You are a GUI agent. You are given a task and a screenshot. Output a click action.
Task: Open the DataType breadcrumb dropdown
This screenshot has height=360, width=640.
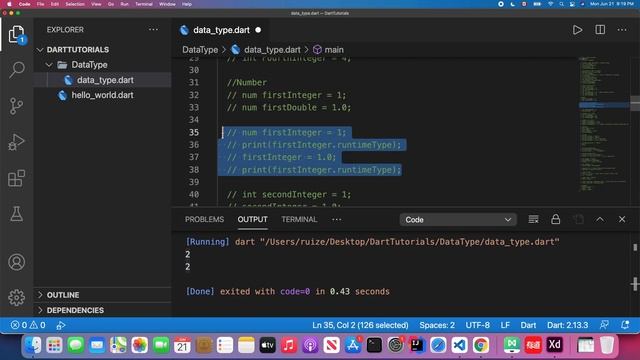(x=200, y=50)
